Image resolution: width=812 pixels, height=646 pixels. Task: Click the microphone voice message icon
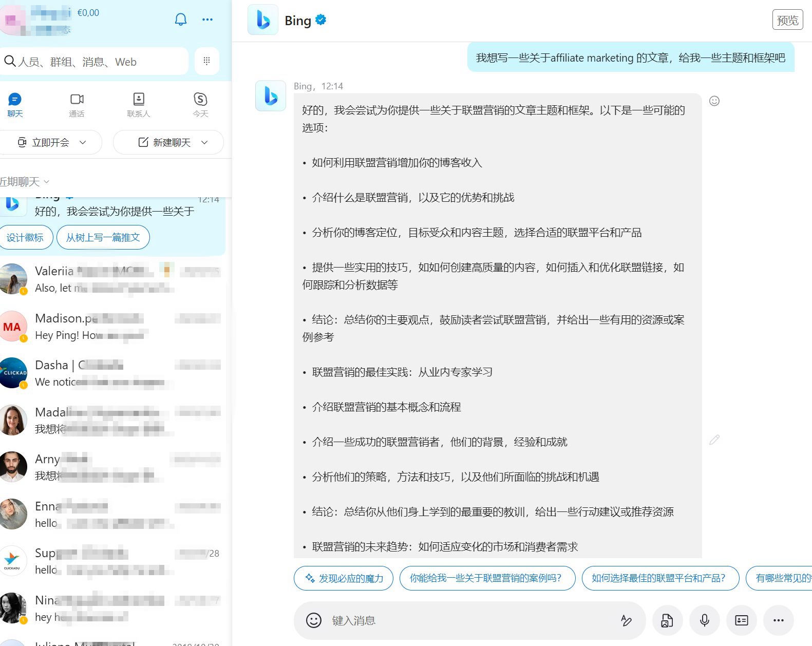(x=704, y=620)
